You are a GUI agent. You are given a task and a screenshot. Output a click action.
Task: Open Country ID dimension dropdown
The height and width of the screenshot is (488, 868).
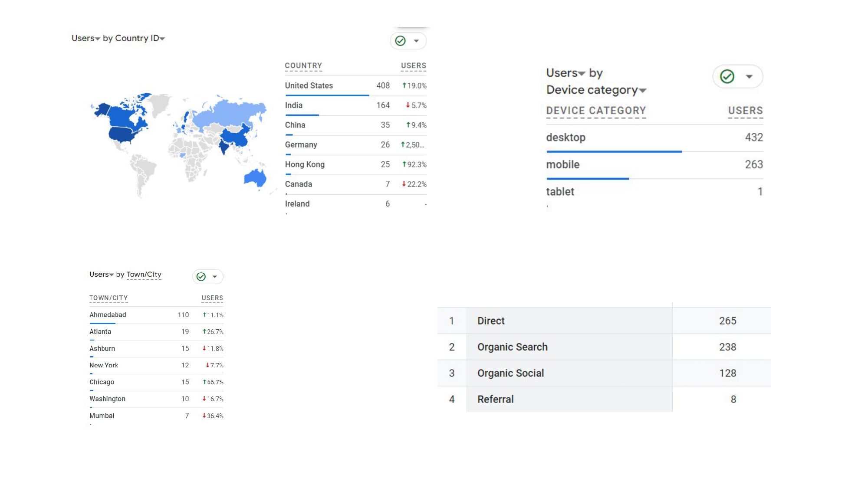pyautogui.click(x=140, y=38)
